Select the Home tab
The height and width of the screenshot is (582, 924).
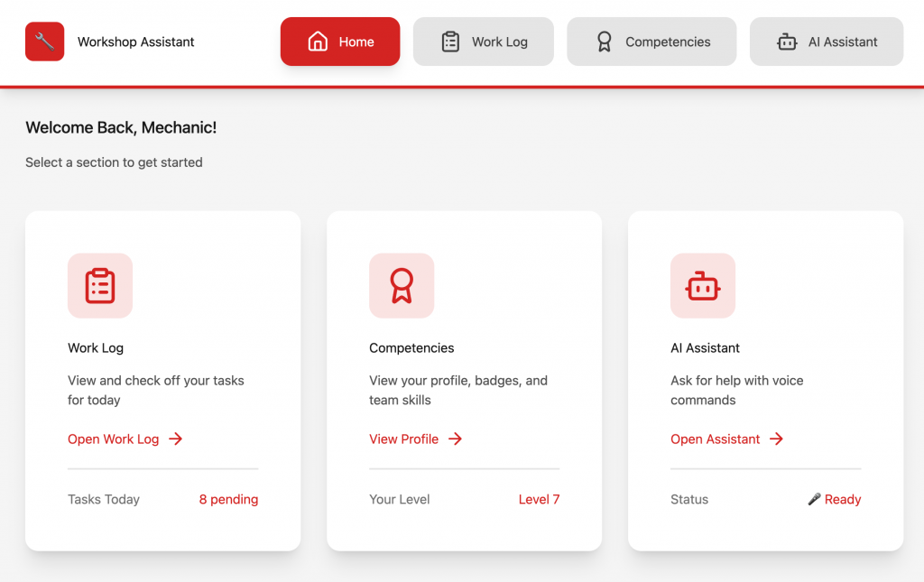pyautogui.click(x=340, y=42)
